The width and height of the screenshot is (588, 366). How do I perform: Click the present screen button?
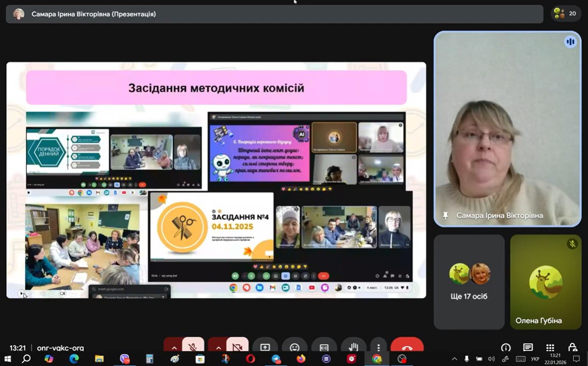[x=265, y=347]
